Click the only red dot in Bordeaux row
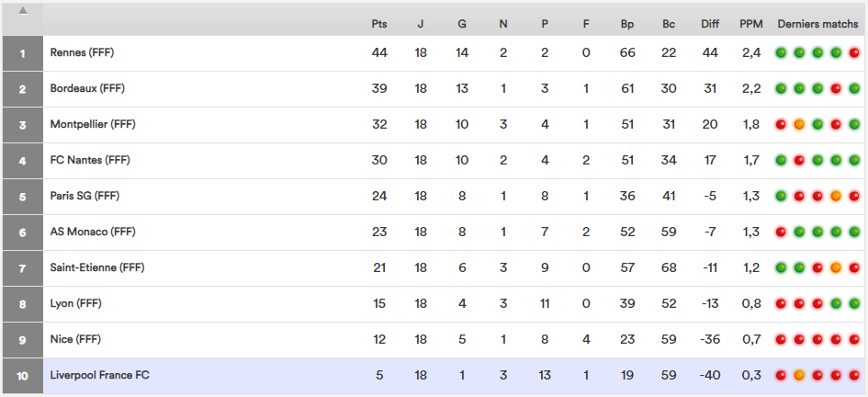Viewport: 868px width, 397px height. point(836,88)
